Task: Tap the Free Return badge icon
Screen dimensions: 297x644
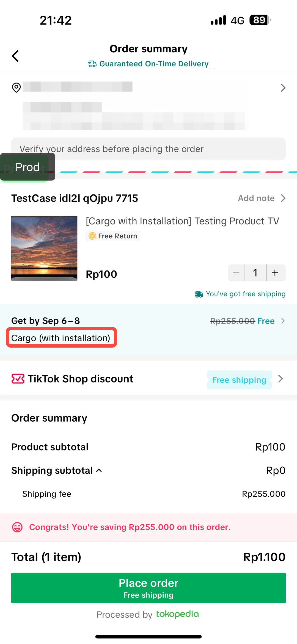Action: 92,236
